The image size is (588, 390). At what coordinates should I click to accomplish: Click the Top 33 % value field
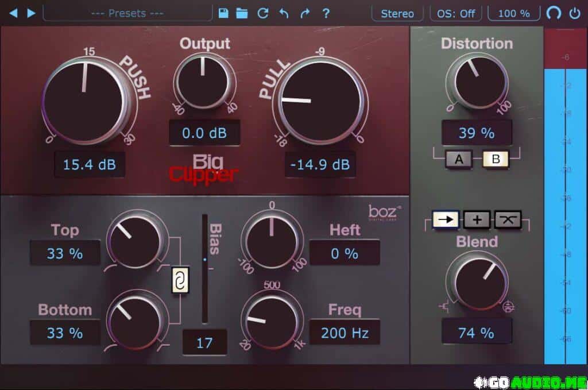coord(65,253)
